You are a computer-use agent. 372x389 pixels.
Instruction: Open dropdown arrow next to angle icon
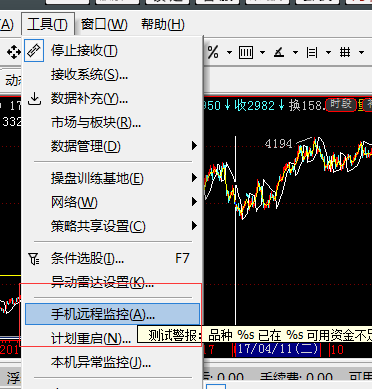coord(295,53)
